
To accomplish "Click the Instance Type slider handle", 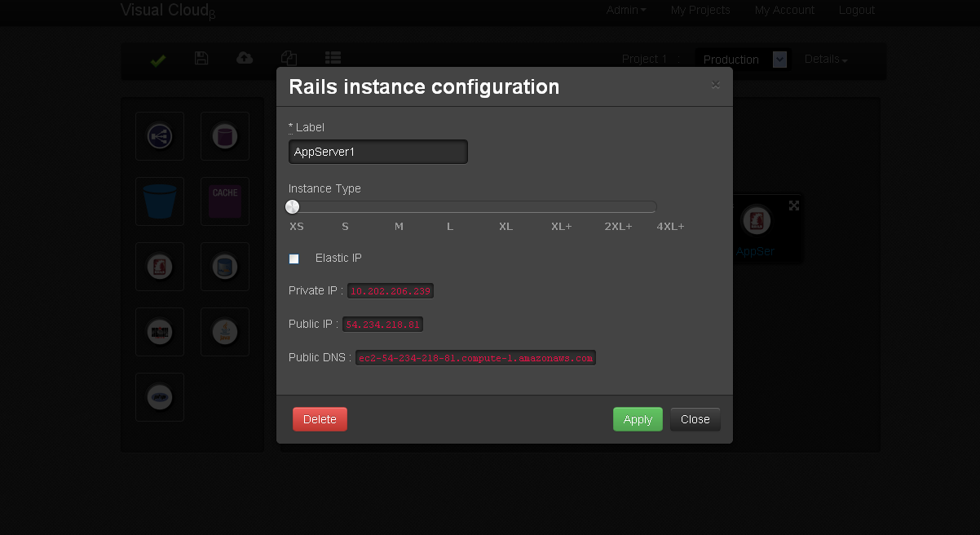I will pyautogui.click(x=292, y=207).
